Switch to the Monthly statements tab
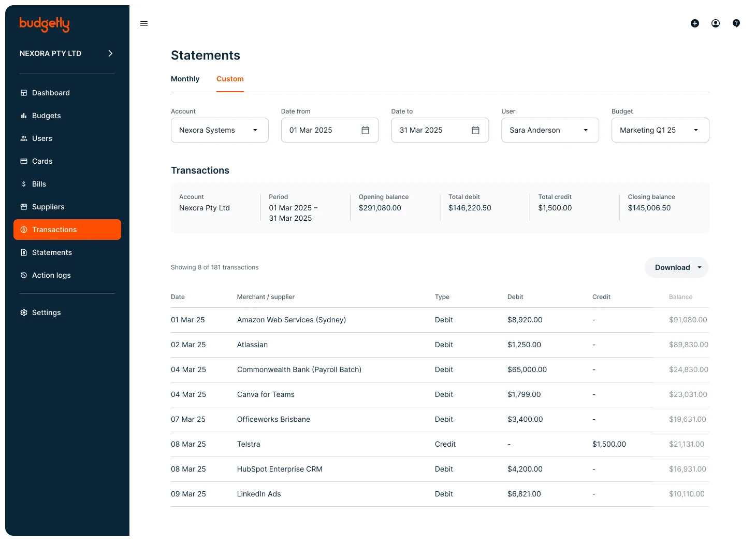 185,79
